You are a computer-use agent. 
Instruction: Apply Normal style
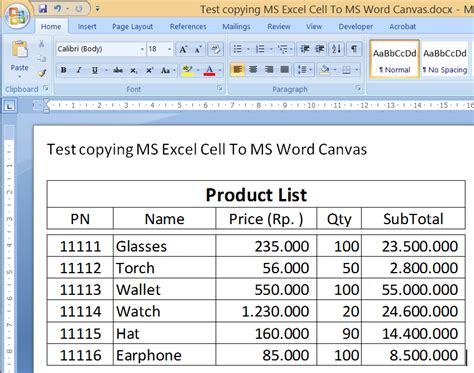click(x=394, y=59)
